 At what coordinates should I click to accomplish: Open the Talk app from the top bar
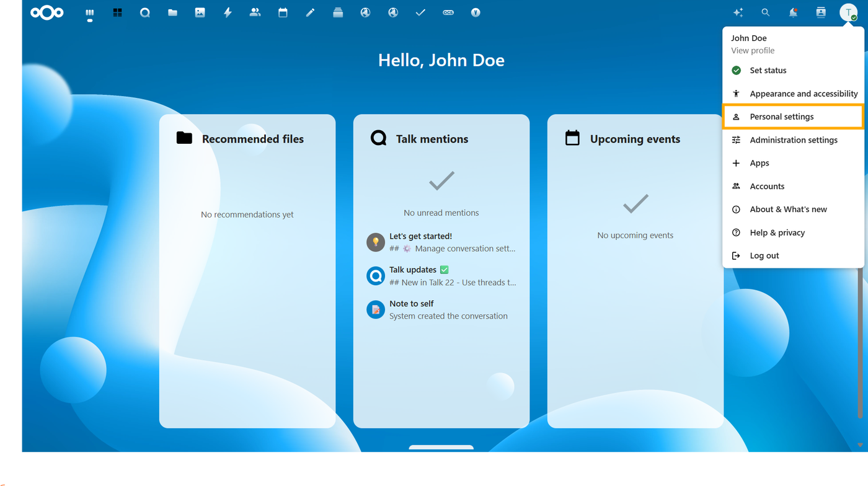(145, 12)
